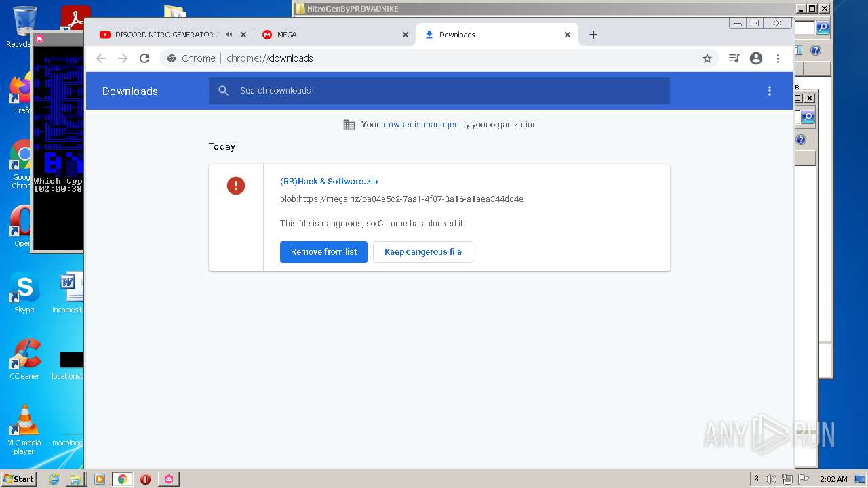Mute the Discord Nitro Generator tab audio

(x=229, y=35)
